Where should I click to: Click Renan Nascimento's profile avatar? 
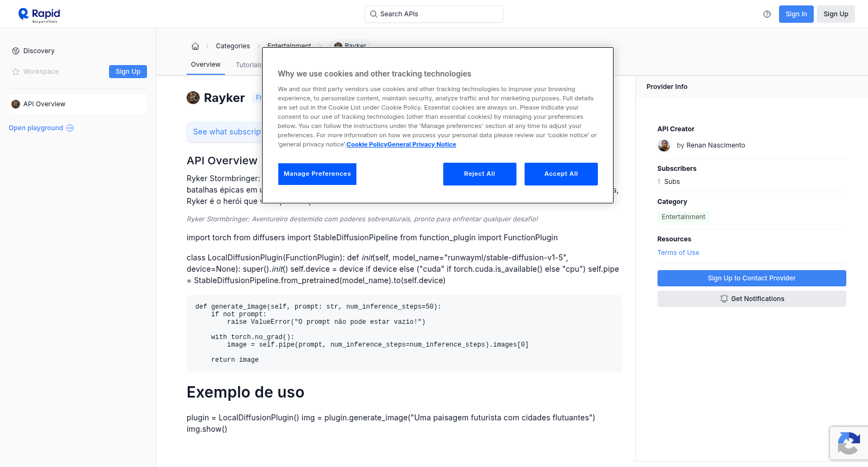pos(664,145)
